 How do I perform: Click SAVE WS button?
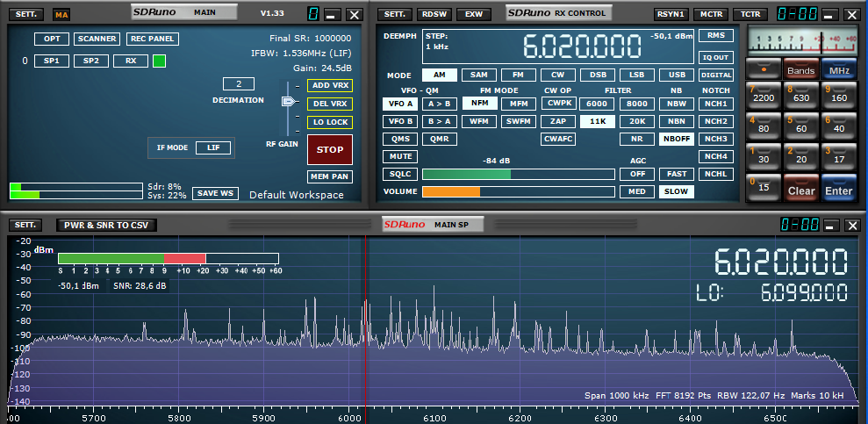[215, 193]
